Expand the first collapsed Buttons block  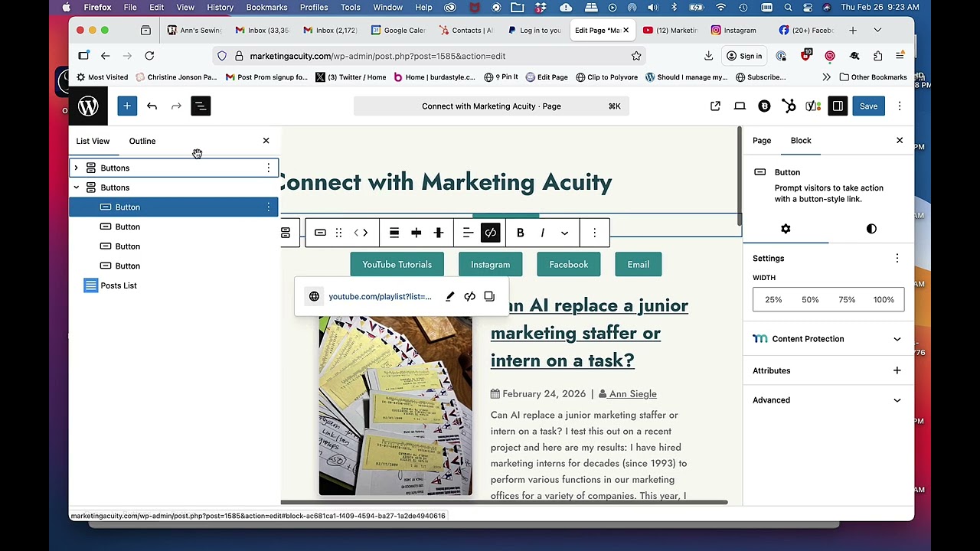76,168
